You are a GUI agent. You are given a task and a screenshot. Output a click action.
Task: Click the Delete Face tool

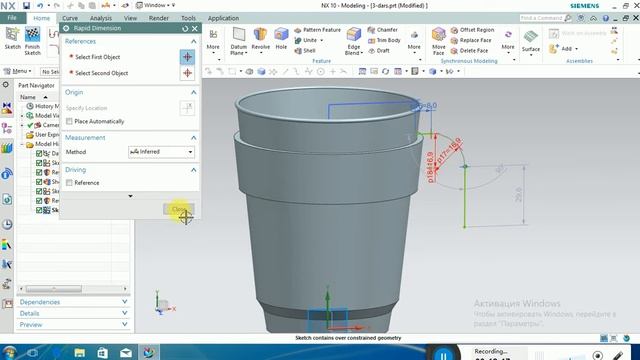click(469, 51)
